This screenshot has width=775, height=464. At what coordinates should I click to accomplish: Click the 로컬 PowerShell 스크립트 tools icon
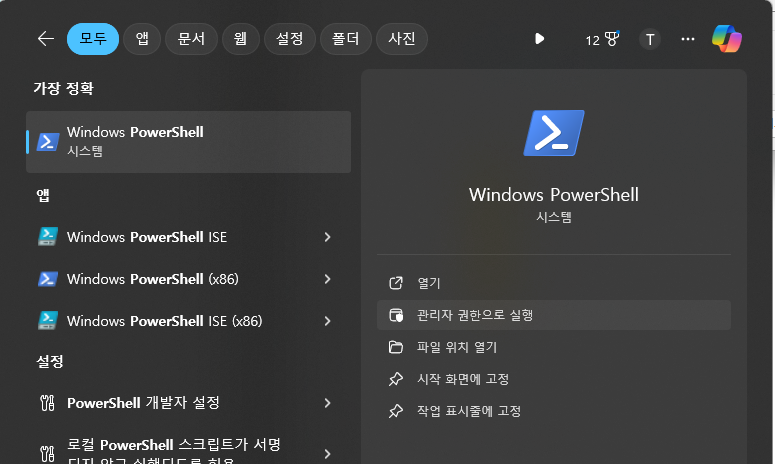[x=47, y=453]
